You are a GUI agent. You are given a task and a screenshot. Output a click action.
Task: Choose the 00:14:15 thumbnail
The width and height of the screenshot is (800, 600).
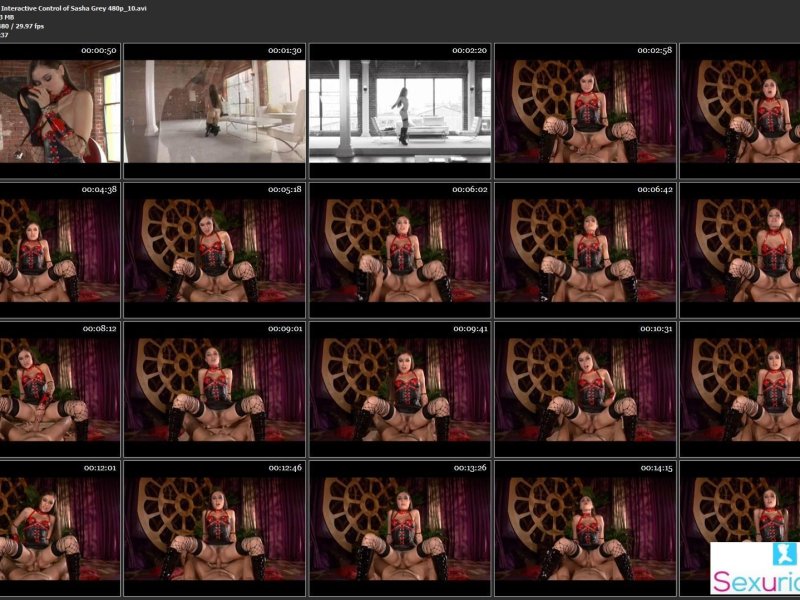point(586,528)
